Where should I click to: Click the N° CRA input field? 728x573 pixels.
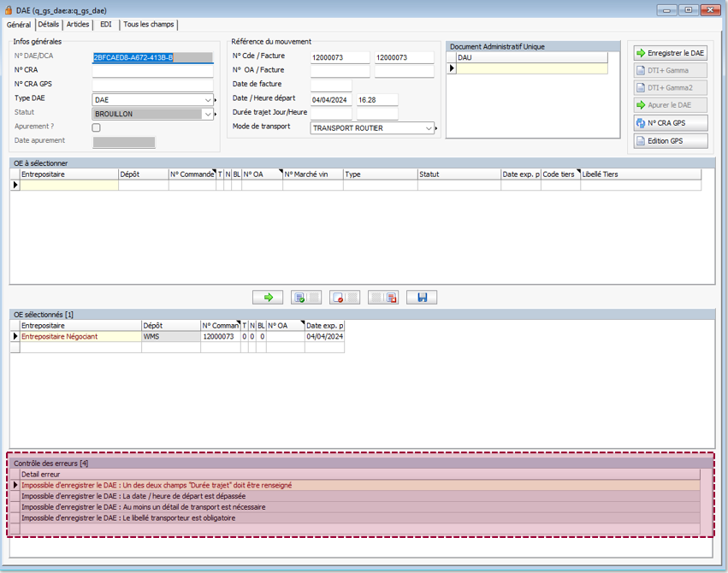152,71
